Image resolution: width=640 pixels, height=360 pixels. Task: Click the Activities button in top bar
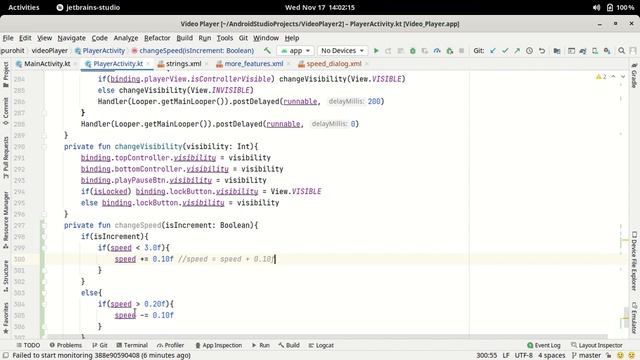click(x=24, y=7)
